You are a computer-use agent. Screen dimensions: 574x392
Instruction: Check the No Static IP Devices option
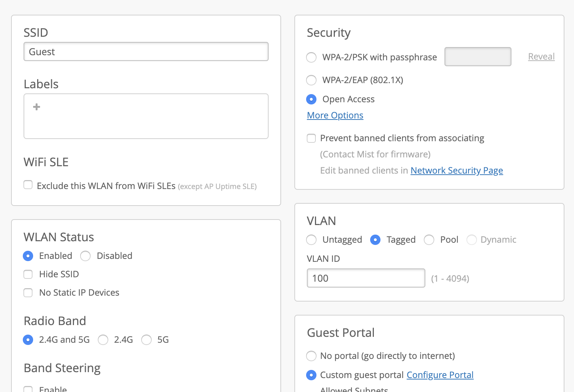pyautogui.click(x=28, y=293)
